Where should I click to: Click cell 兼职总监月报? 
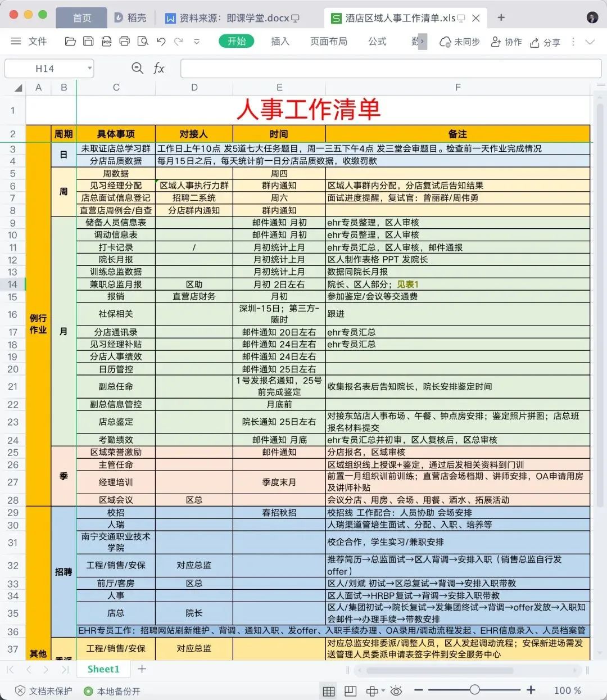point(116,284)
